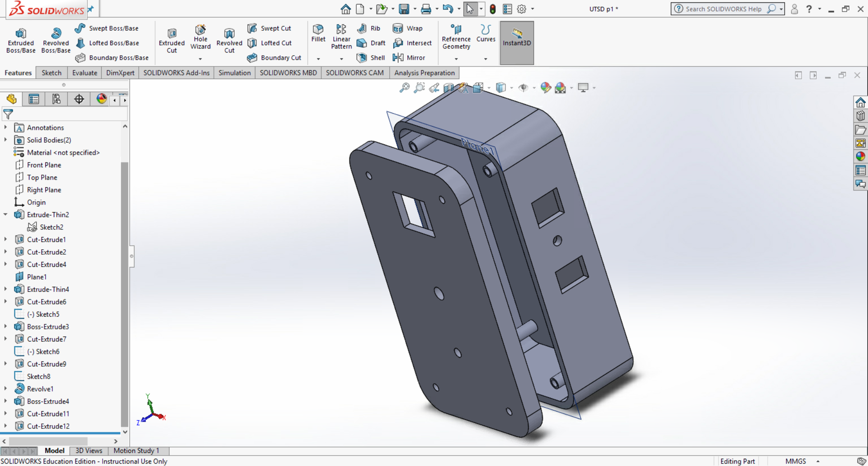Open Reference Geometry dropdown arrow
This screenshot has width=868, height=466.
(x=456, y=59)
